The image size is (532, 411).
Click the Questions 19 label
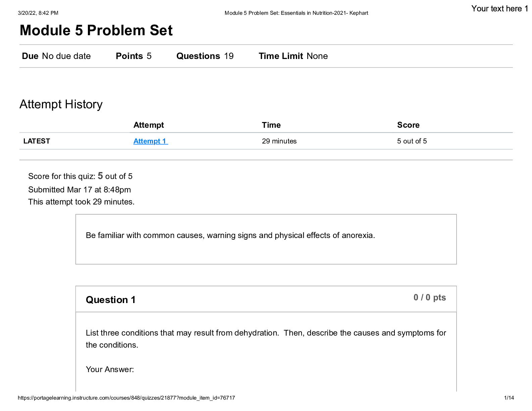[x=205, y=56]
